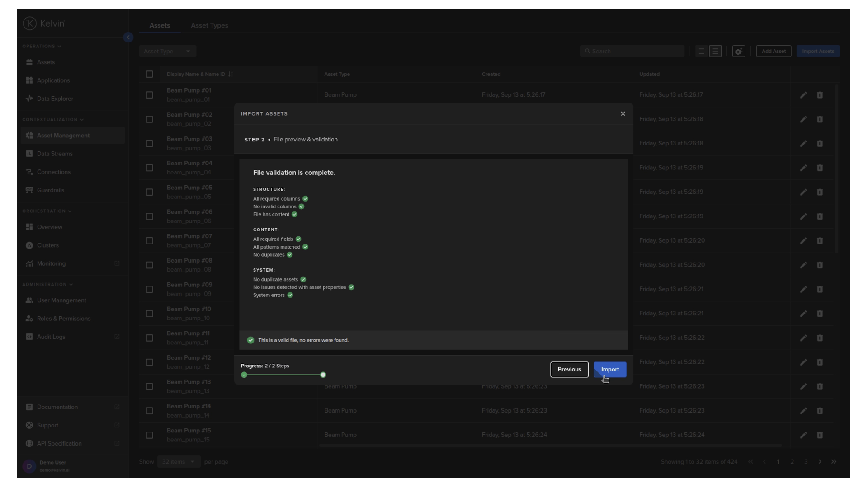Click edit pencil for Beam Pump #01
The height and width of the screenshot is (488, 868).
click(803, 95)
